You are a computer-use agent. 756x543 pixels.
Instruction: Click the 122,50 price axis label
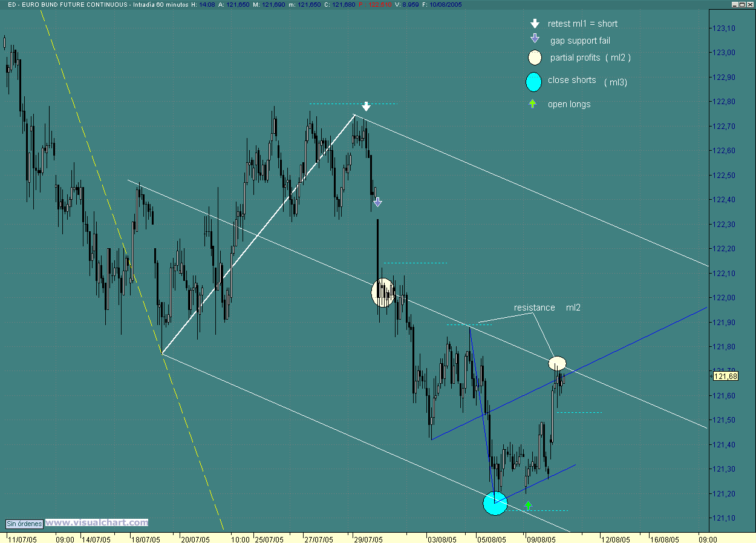723,176
